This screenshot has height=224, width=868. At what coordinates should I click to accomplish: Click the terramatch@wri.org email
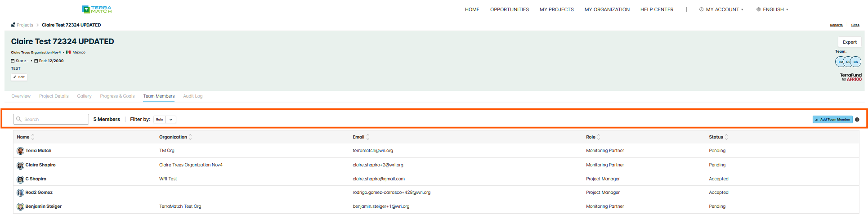coord(373,151)
